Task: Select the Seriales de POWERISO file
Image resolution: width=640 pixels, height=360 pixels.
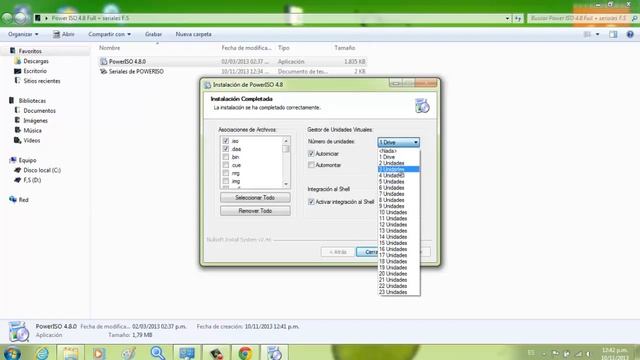Action: [x=233, y=71]
